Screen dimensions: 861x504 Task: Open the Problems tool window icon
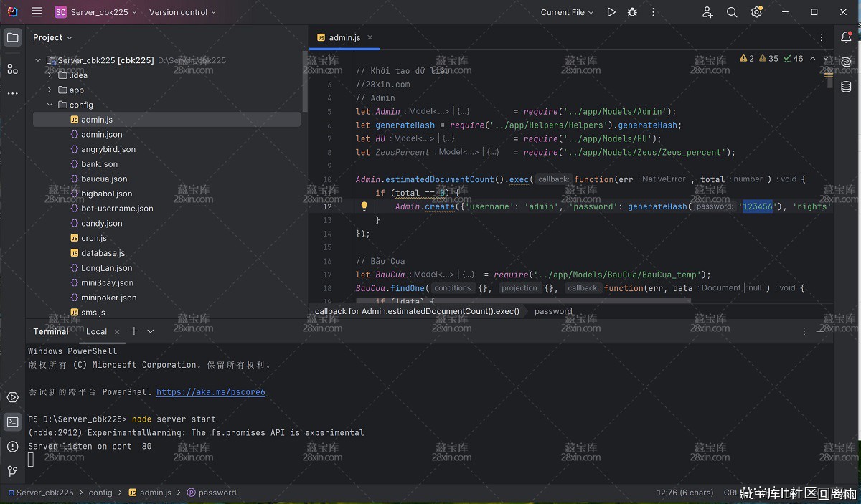click(12, 447)
